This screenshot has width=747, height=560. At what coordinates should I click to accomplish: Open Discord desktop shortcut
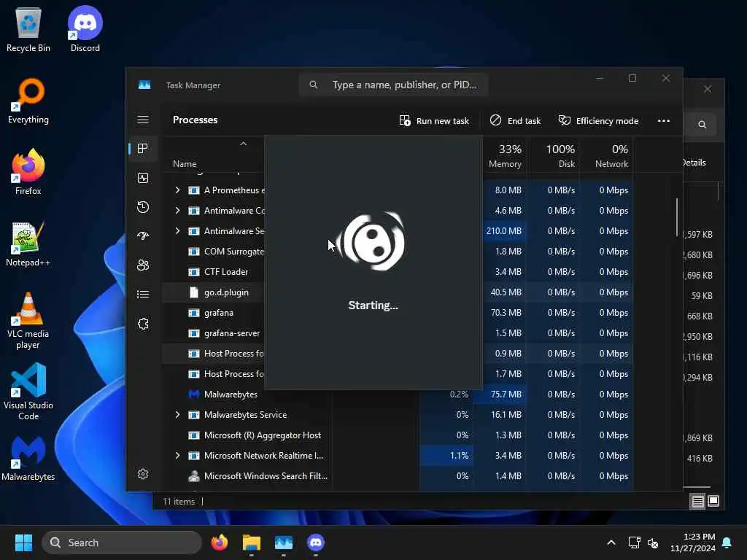(x=85, y=29)
